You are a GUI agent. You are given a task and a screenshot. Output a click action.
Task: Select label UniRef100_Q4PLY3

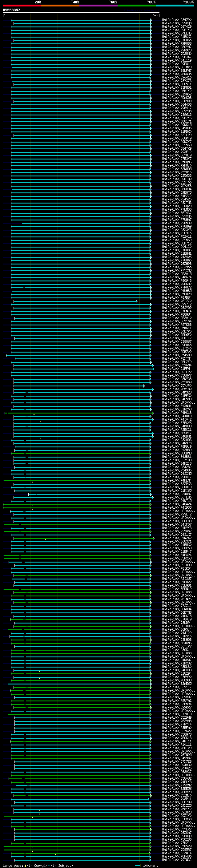point(177,782)
